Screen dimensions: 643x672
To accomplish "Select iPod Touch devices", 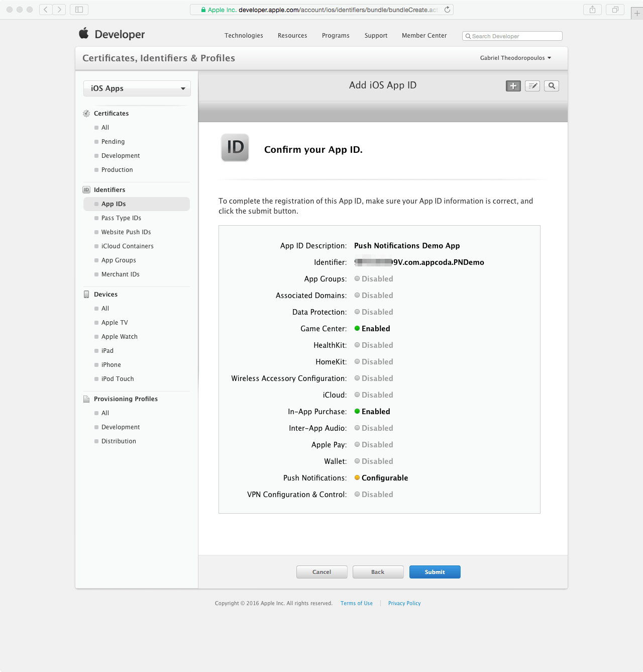I will click(118, 379).
